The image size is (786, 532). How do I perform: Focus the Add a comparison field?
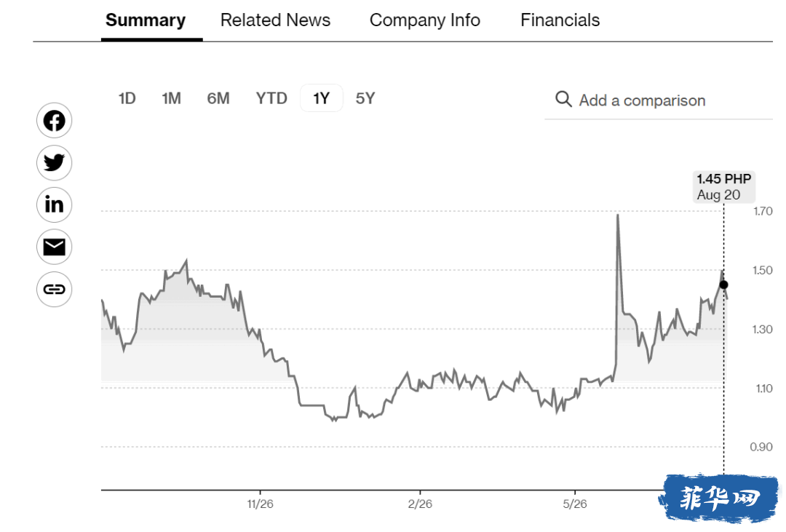[x=659, y=100]
